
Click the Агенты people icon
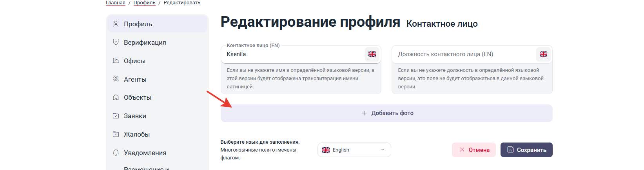[116, 79]
